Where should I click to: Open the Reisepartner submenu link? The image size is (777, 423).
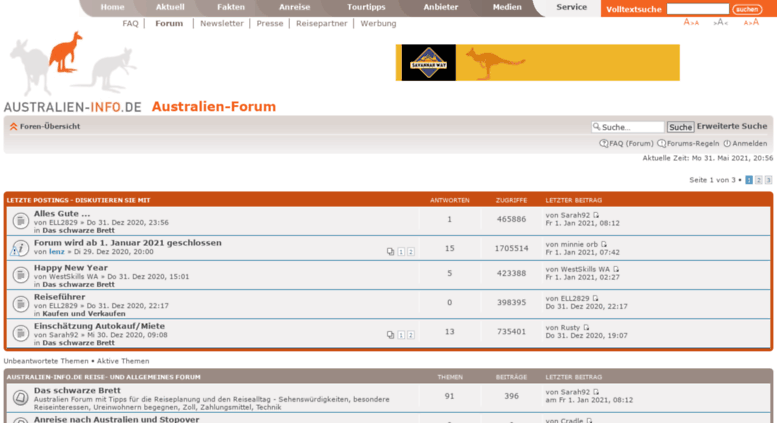coord(322,23)
